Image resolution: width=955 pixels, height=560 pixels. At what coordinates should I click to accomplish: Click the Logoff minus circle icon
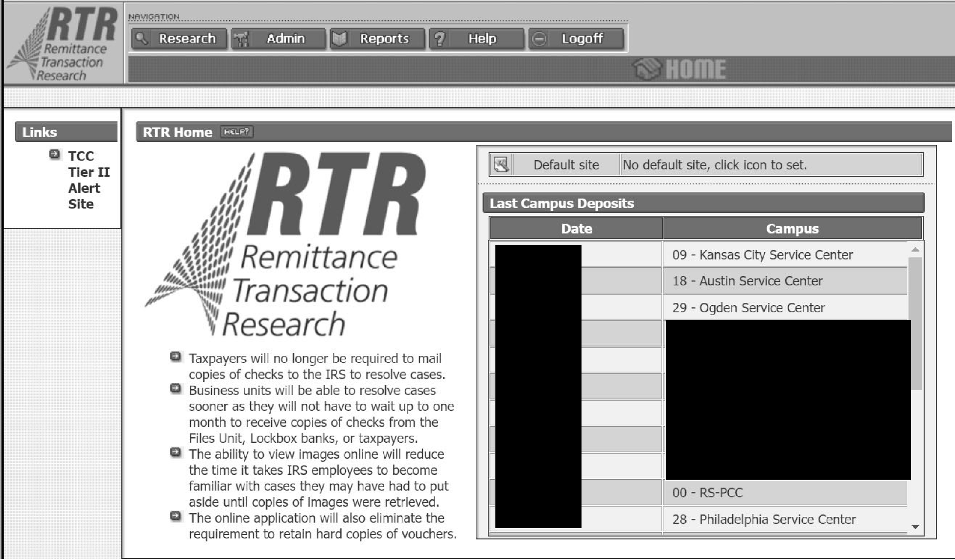539,39
